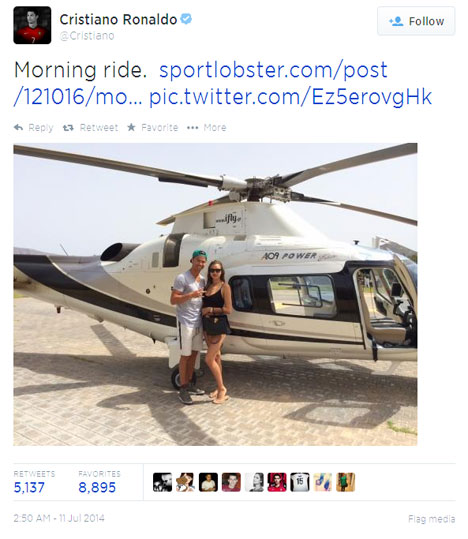Click the red-shirt avatar next to the number 15 avatar

277,482
